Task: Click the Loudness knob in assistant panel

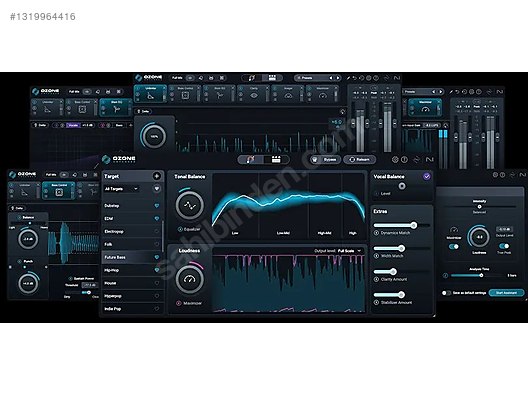Action: point(479,237)
